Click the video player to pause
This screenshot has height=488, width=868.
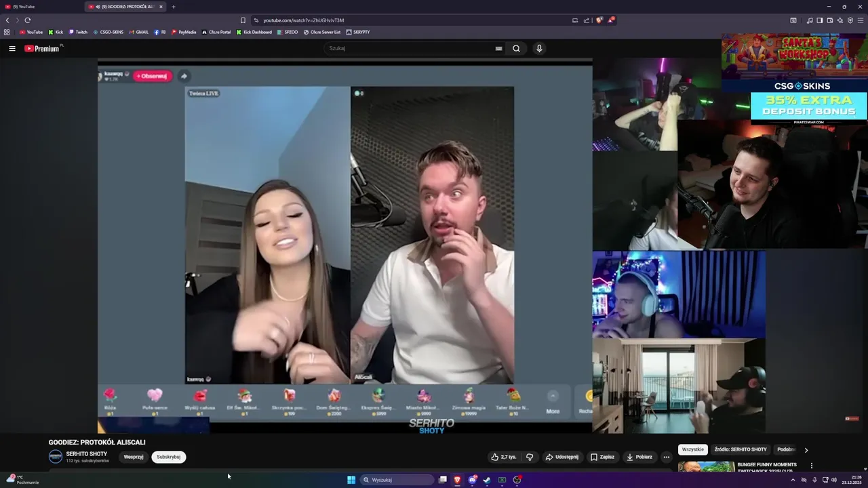432,245
